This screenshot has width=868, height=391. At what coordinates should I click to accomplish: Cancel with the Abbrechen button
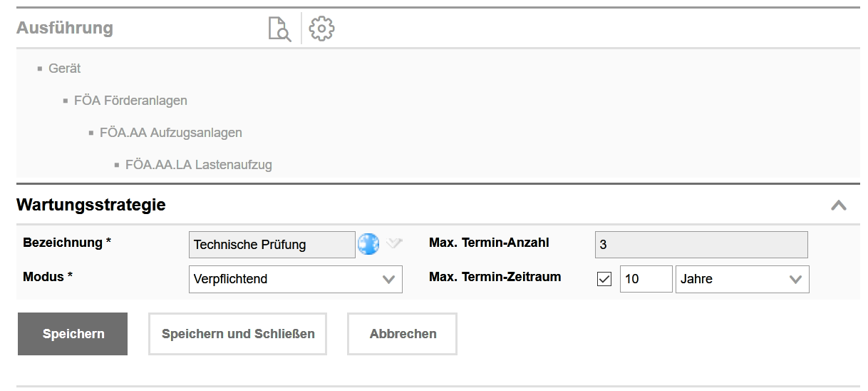(x=403, y=334)
